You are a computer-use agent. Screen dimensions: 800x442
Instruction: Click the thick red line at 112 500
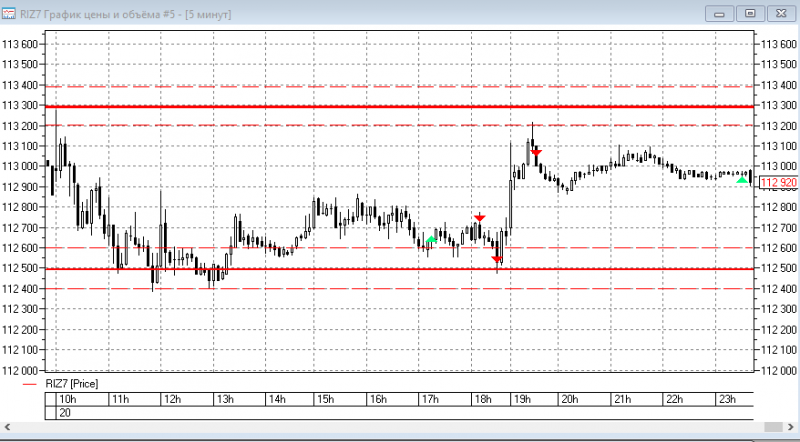click(399, 268)
